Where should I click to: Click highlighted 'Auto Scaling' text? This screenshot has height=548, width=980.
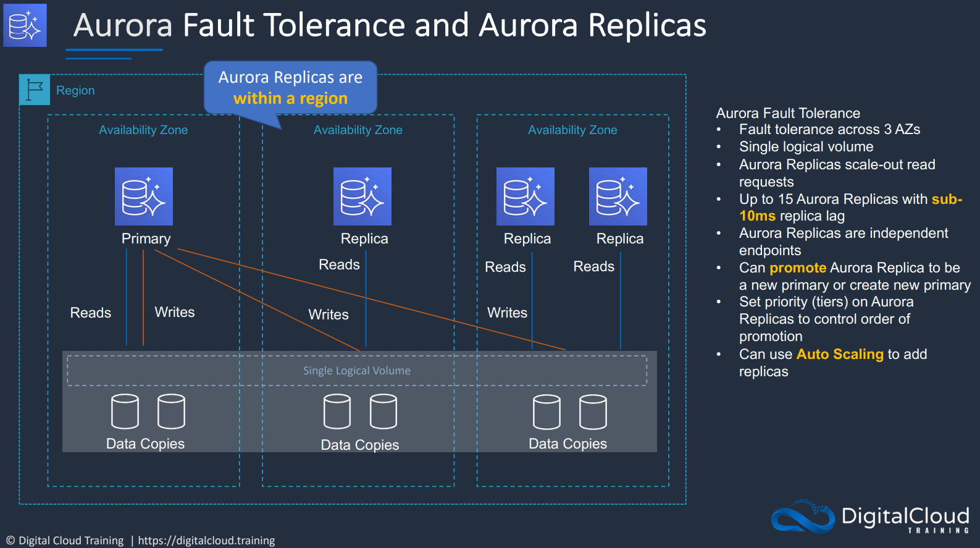point(840,354)
